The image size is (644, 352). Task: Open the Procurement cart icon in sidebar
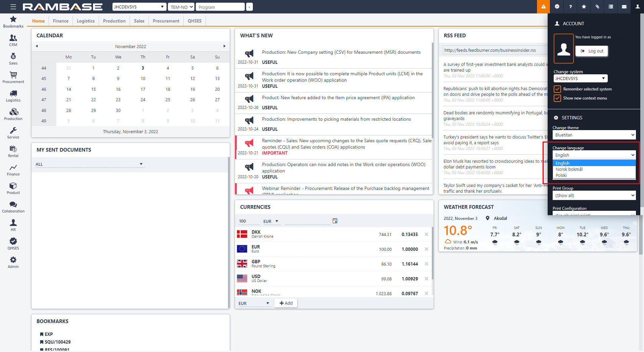[13, 77]
